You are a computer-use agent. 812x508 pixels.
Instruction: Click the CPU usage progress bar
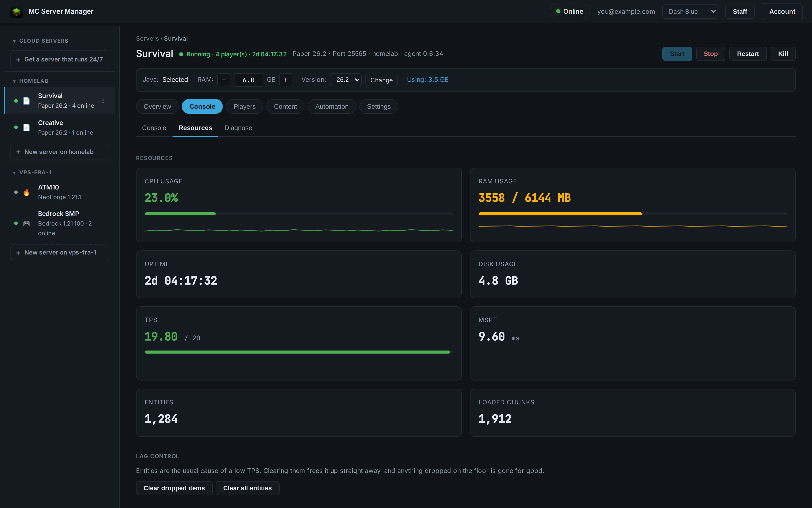[299, 214]
